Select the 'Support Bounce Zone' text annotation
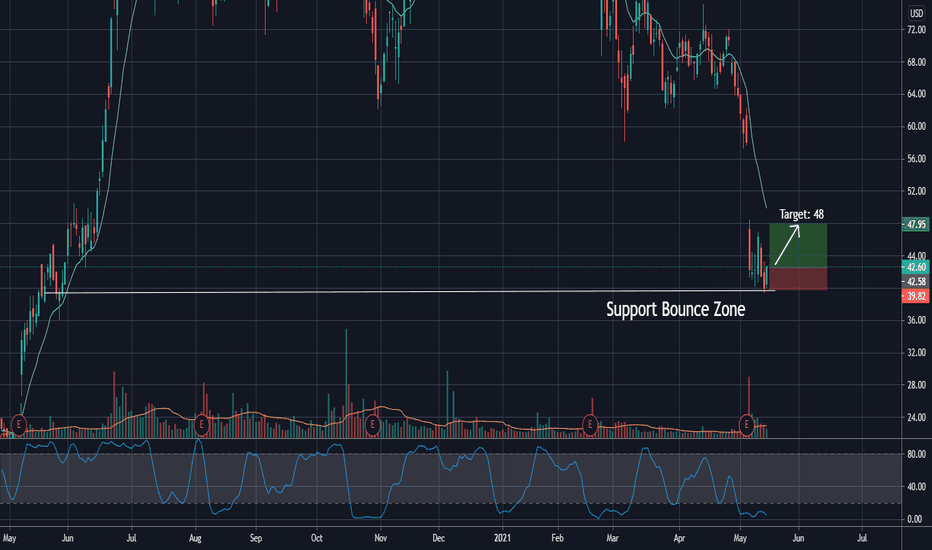 tap(675, 309)
